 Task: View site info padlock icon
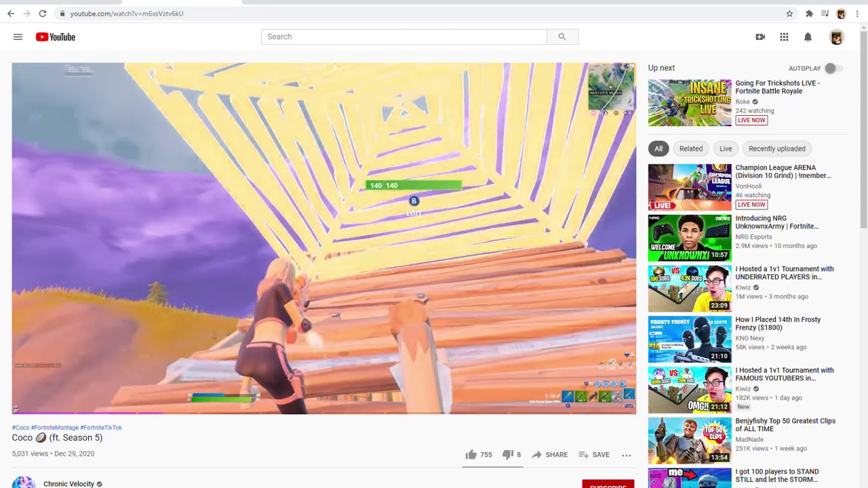coord(62,14)
